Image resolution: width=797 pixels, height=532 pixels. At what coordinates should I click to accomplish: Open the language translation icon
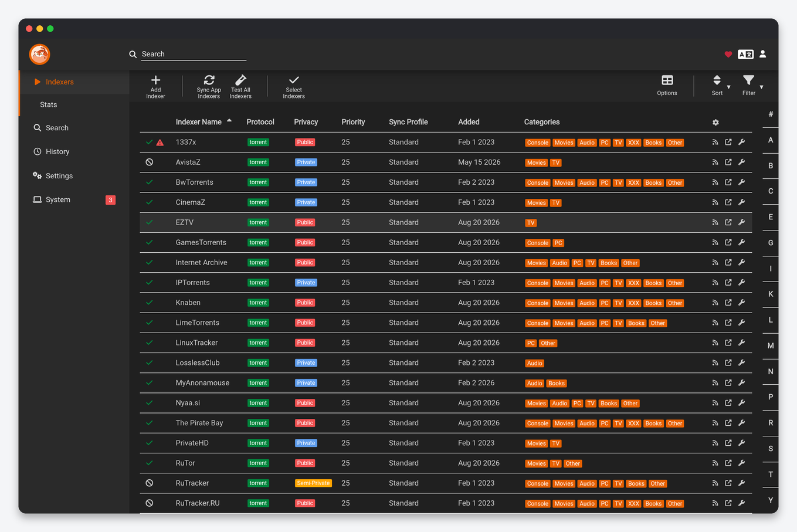tap(745, 54)
